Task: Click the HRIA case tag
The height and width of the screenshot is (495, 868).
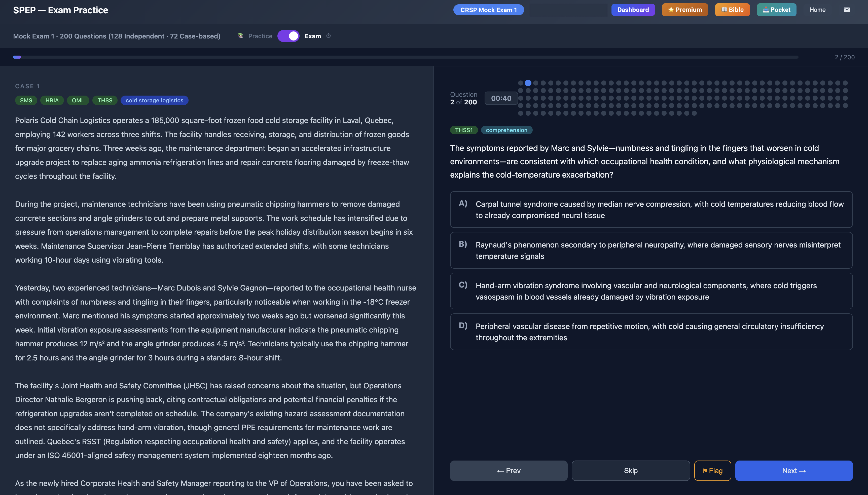Action: [x=52, y=100]
